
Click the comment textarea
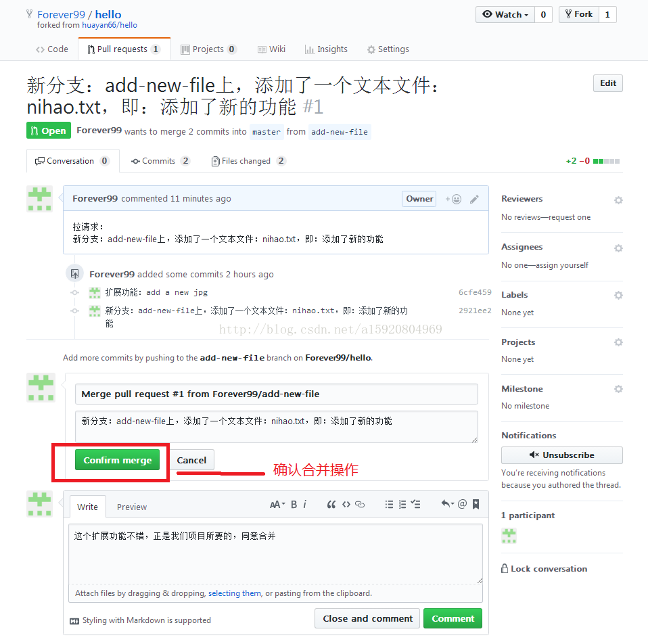click(276, 554)
